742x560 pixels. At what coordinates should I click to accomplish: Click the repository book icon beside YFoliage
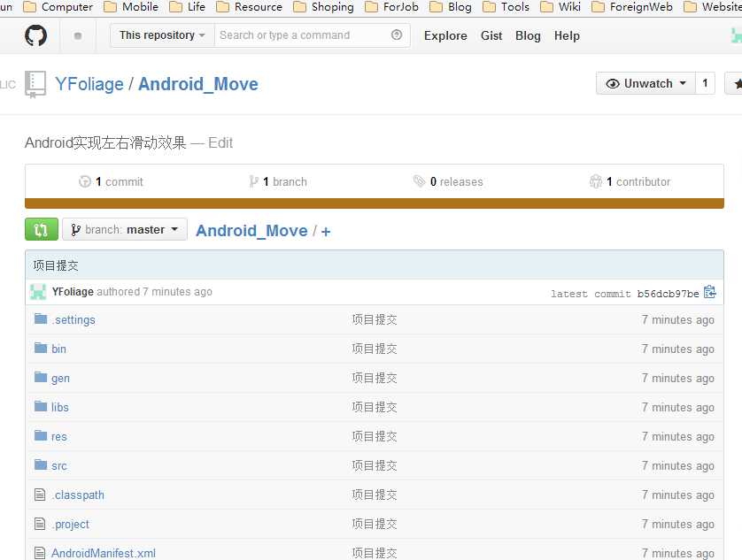35,84
